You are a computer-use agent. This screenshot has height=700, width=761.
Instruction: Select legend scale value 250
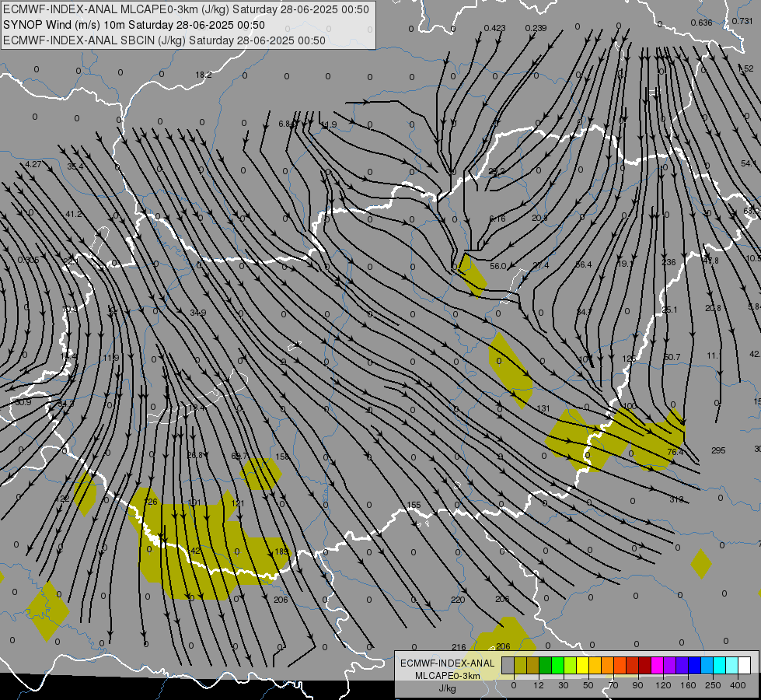click(x=713, y=685)
